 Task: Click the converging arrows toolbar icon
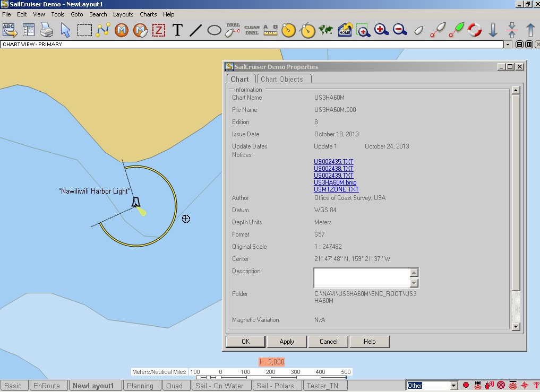[x=512, y=30]
